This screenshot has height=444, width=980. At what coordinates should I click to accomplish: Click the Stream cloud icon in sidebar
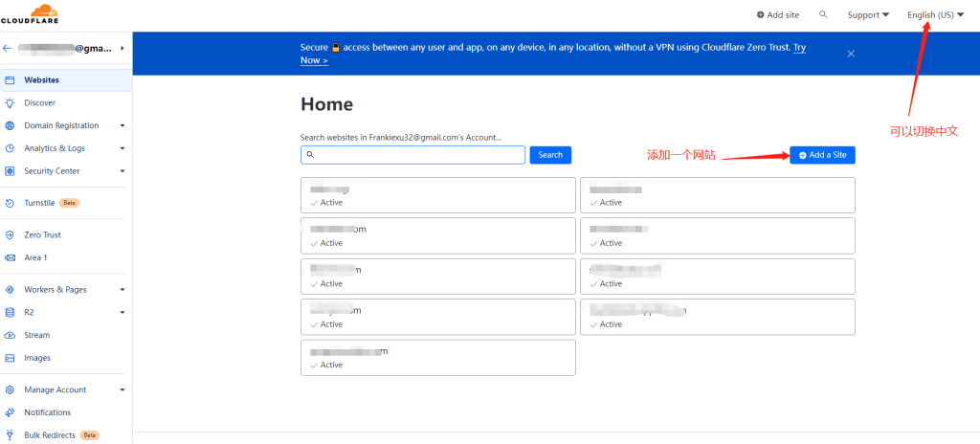click(x=10, y=335)
